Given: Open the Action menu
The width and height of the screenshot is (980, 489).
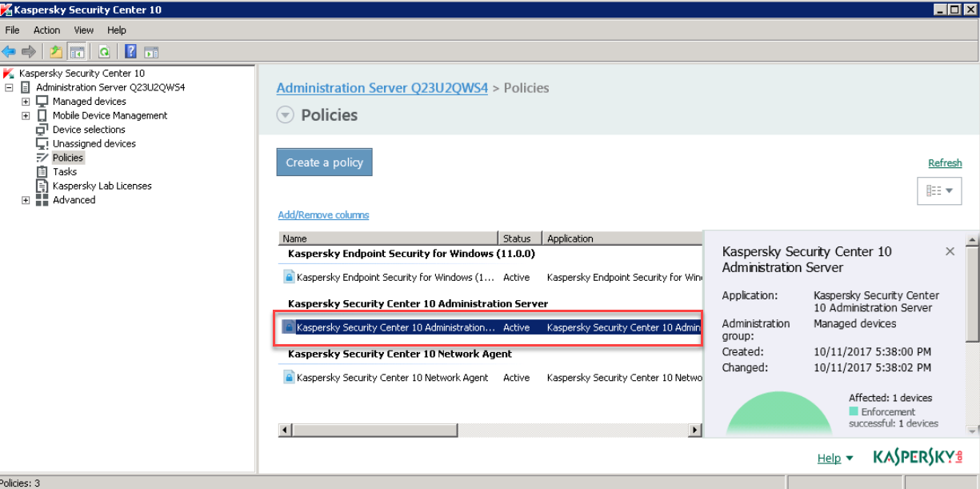Looking at the screenshot, I should [x=46, y=30].
